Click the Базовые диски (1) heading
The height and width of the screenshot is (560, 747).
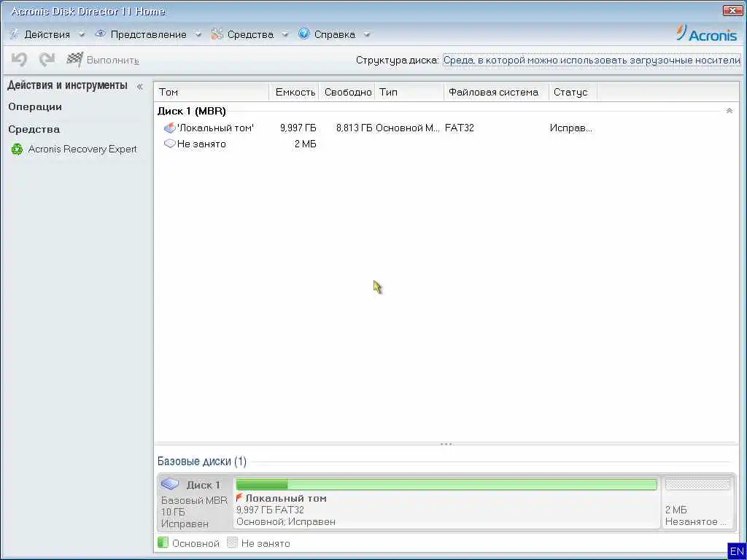coord(202,461)
